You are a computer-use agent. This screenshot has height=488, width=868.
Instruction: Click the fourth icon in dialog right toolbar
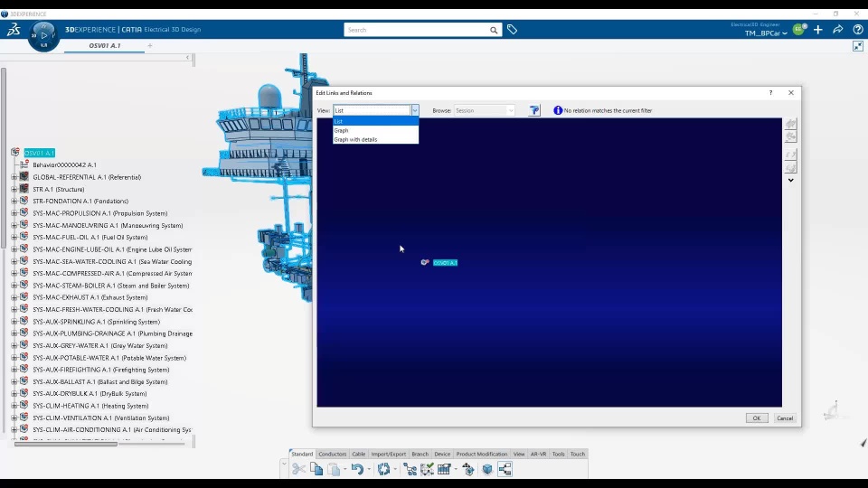coord(791,167)
